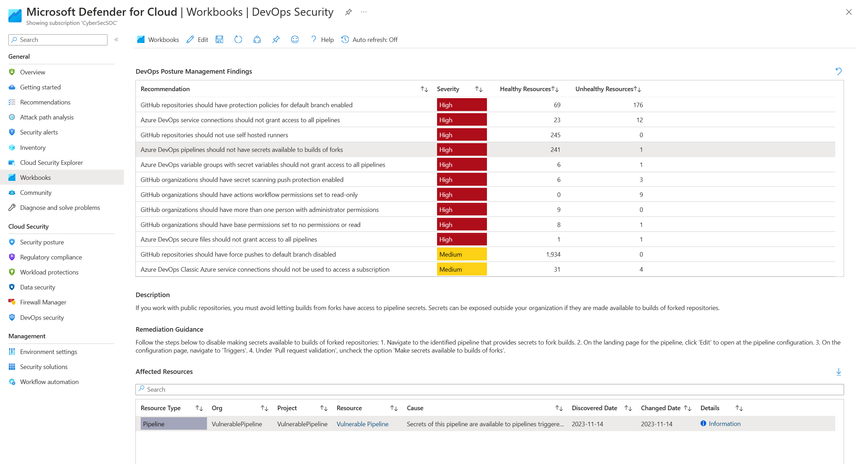Select the force pushes to default branch row

485,254
